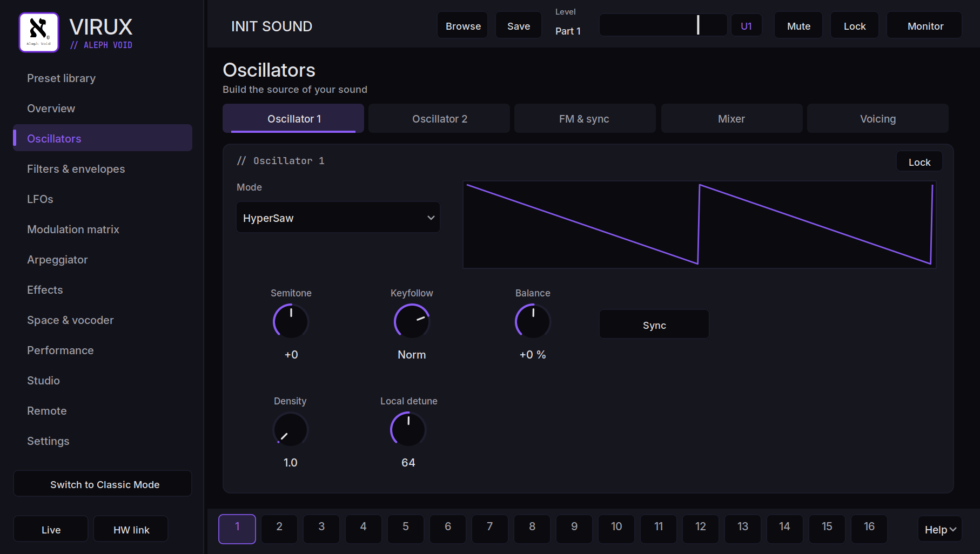Open the FM & sync tab
The width and height of the screenshot is (980, 554).
[x=585, y=118]
